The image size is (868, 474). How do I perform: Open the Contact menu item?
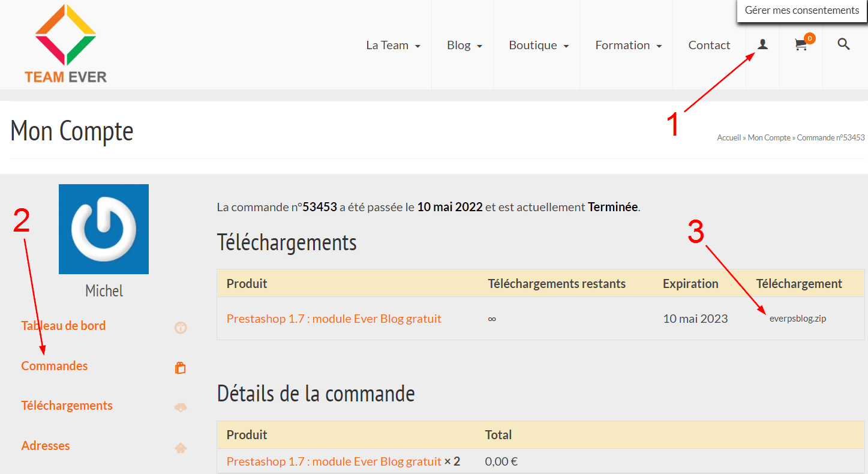[x=709, y=45]
